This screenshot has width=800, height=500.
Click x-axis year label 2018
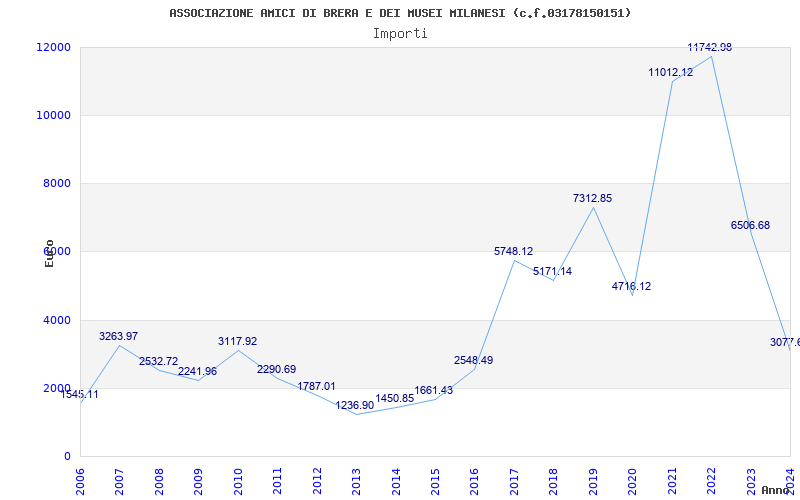[x=554, y=481]
